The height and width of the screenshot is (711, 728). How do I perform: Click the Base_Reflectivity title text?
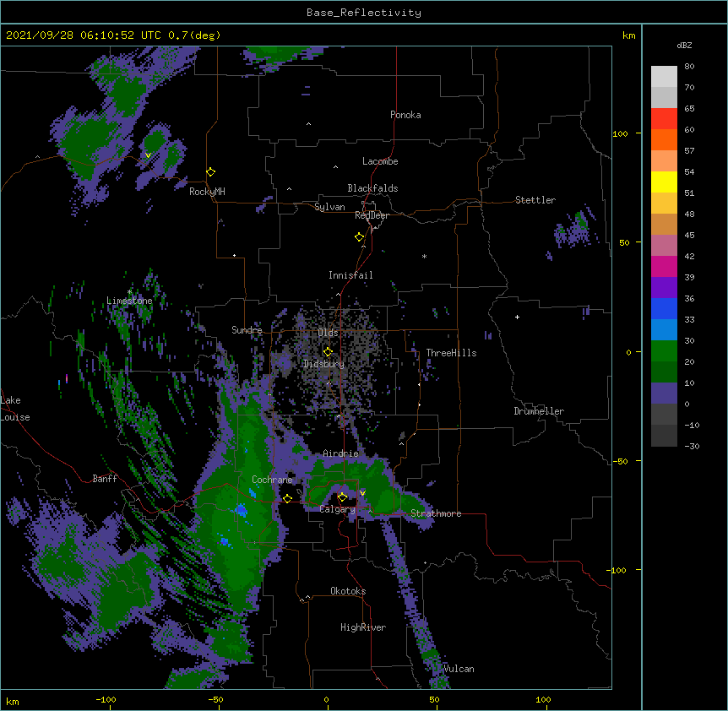coord(364,13)
